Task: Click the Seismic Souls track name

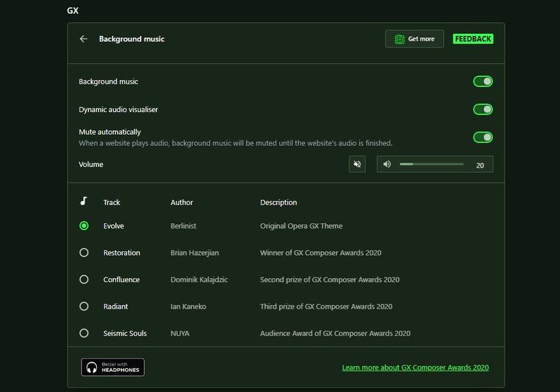Action: click(125, 334)
